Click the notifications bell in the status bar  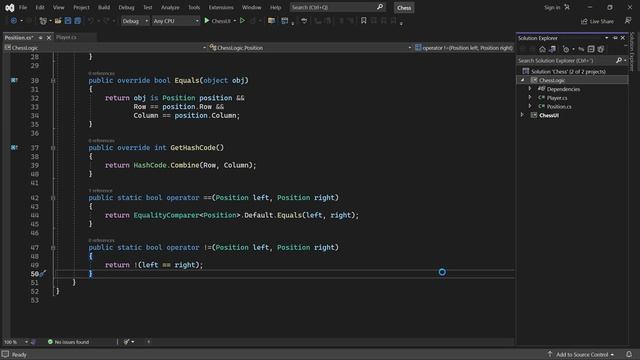coord(629,354)
